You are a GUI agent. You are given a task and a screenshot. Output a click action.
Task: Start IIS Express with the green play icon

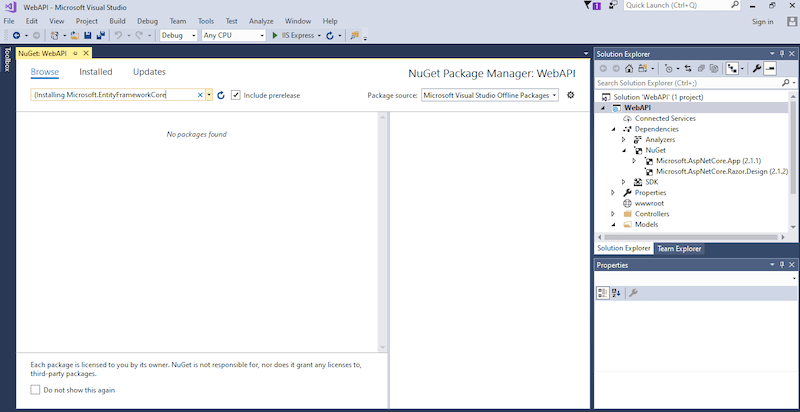tap(275, 36)
